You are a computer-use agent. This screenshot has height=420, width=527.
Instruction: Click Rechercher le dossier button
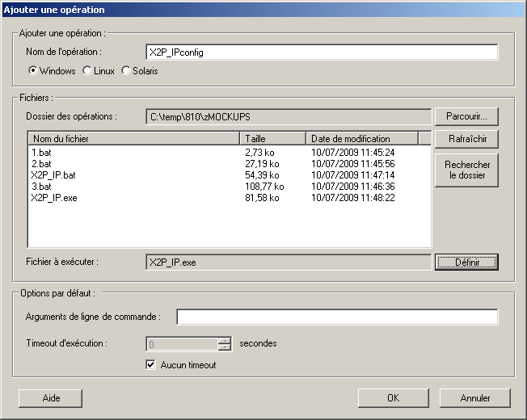[466, 170]
